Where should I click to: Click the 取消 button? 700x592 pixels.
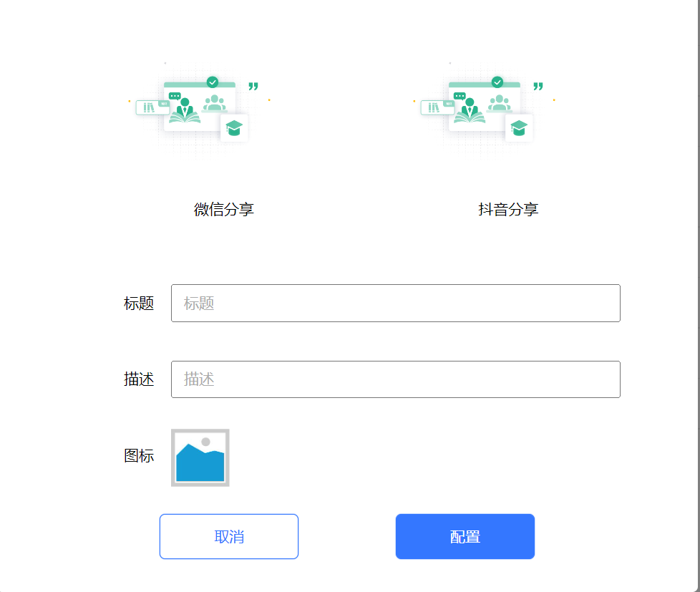click(x=229, y=536)
